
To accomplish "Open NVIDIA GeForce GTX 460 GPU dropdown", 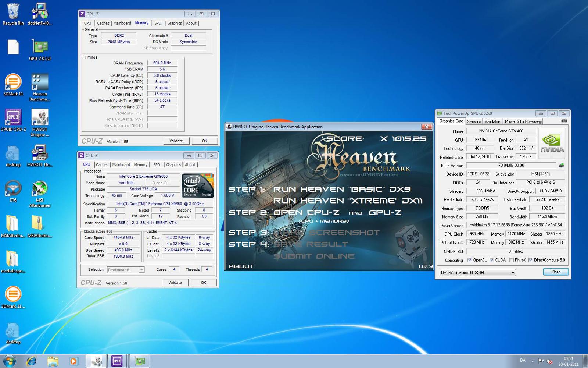I will (x=477, y=273).
